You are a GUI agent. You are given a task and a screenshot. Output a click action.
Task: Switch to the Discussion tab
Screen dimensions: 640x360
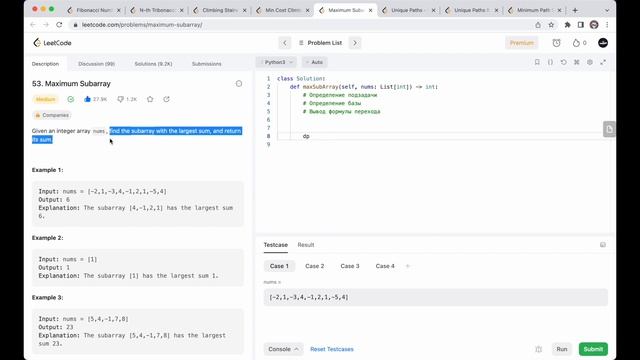point(96,64)
